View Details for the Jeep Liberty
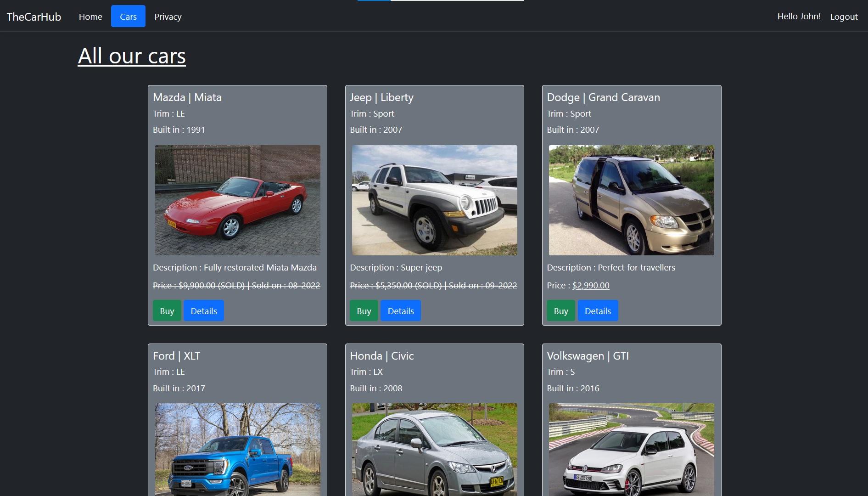 click(401, 311)
